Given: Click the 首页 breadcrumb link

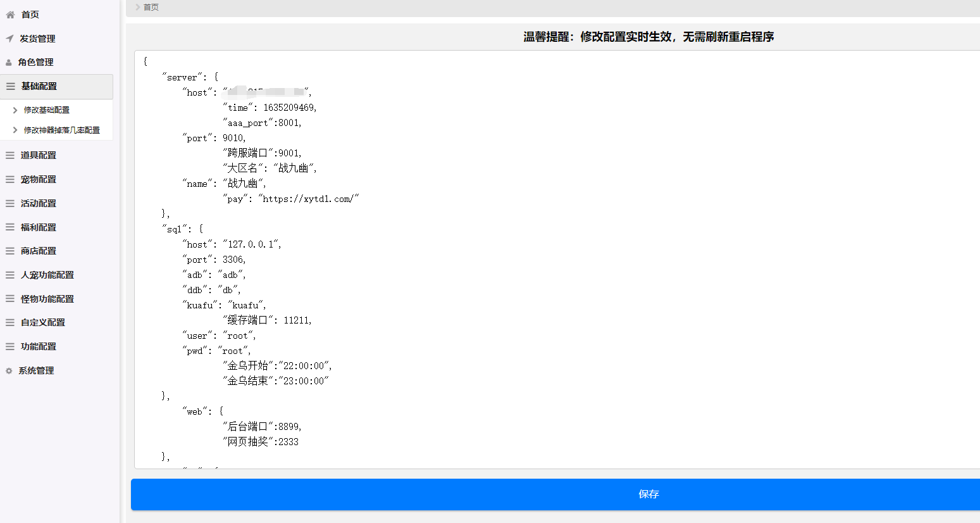Looking at the screenshot, I should 151,8.
